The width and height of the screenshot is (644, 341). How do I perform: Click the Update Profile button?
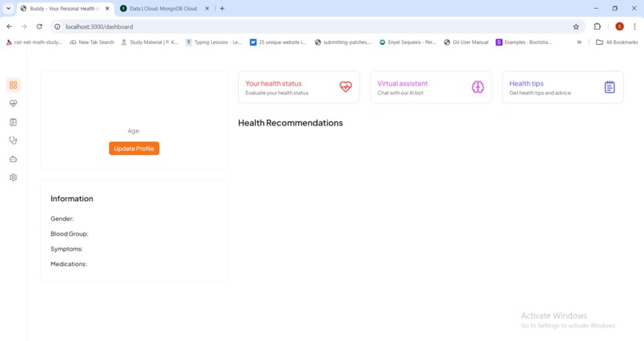[134, 149]
